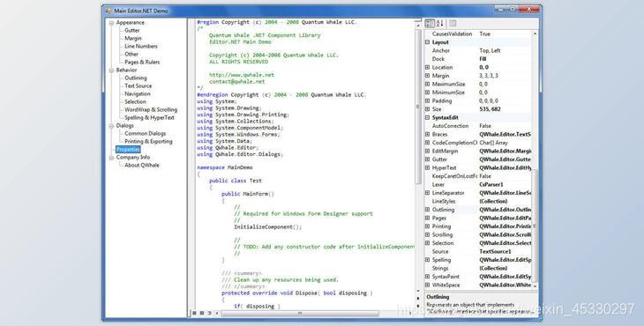Viewport: 644px width, 326px height.
Task: Collapse the Company Info tree node
Action: click(x=111, y=158)
